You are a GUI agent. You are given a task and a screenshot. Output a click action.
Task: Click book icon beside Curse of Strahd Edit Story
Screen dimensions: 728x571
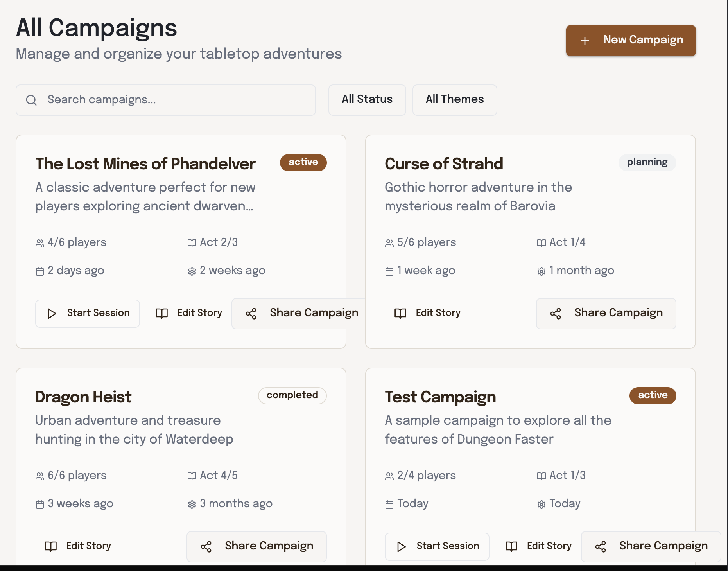400,313
